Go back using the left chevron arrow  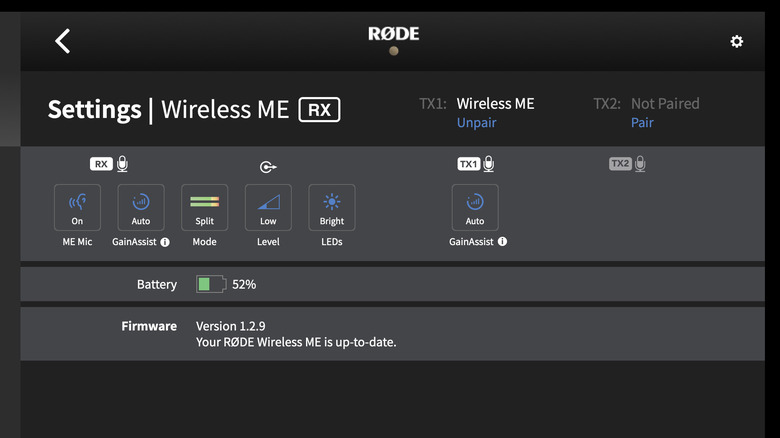(62, 41)
